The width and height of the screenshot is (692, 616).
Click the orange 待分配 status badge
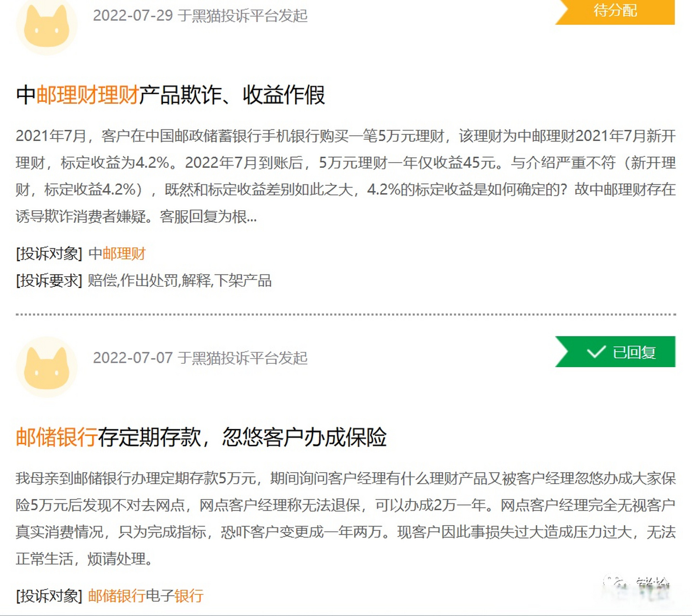(615, 12)
